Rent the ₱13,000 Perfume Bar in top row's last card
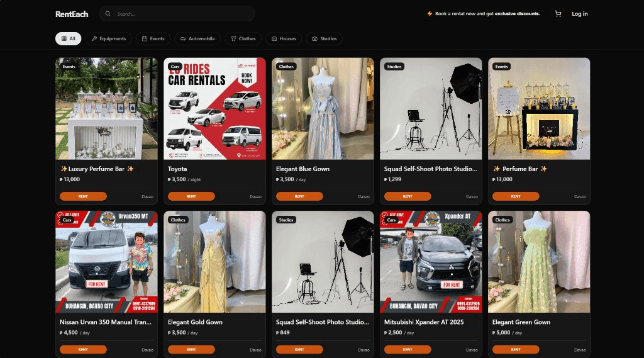644x358 pixels. [516, 196]
